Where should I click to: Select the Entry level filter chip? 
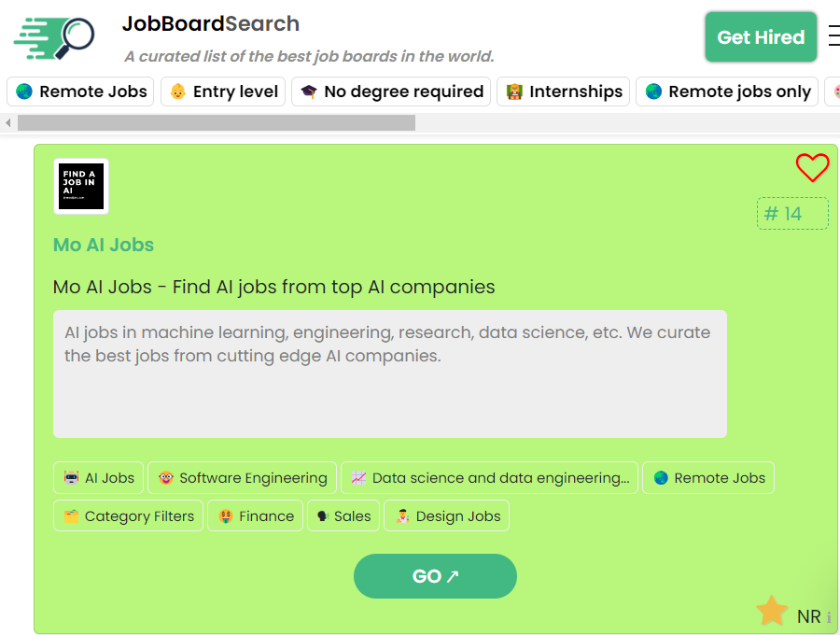[x=224, y=92]
